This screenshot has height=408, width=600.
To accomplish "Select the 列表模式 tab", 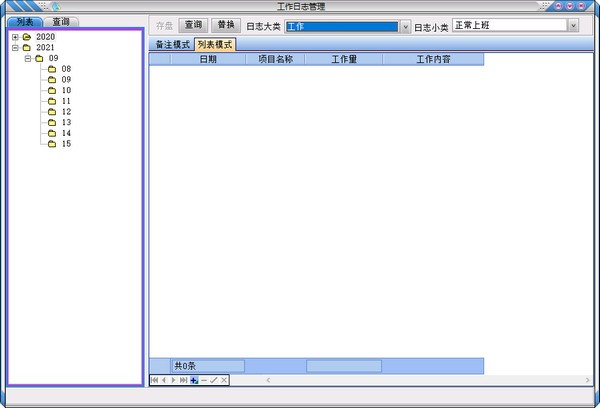I will [x=214, y=45].
